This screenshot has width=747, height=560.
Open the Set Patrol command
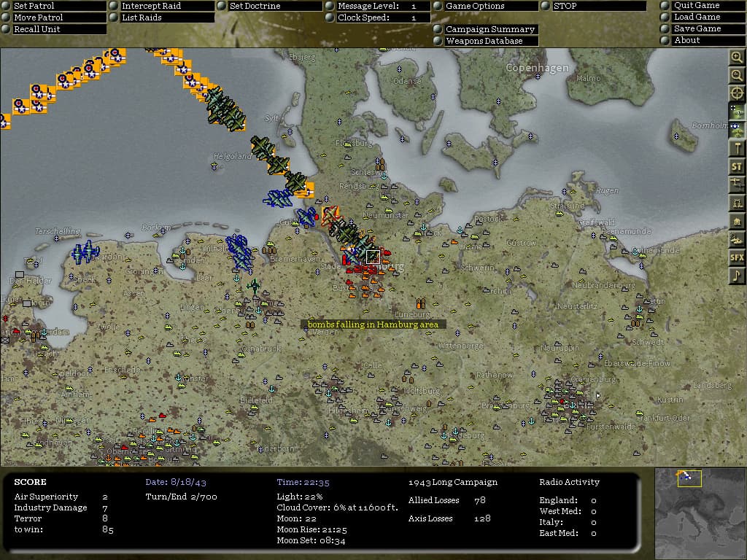click(x=54, y=6)
